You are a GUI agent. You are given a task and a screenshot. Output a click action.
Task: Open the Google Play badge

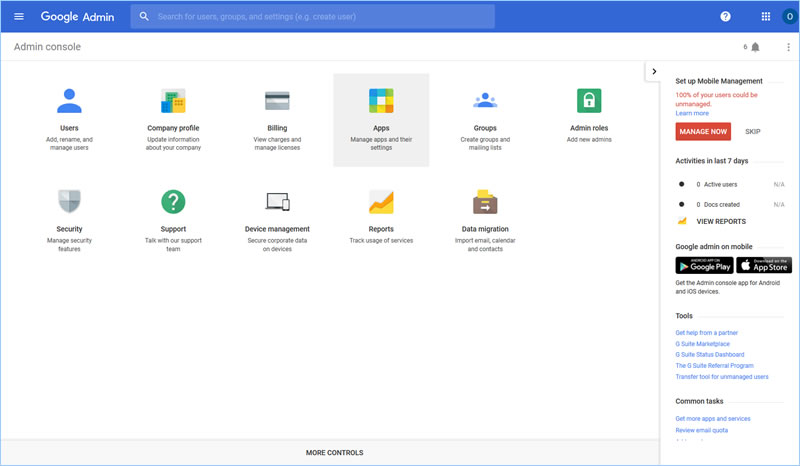704,265
